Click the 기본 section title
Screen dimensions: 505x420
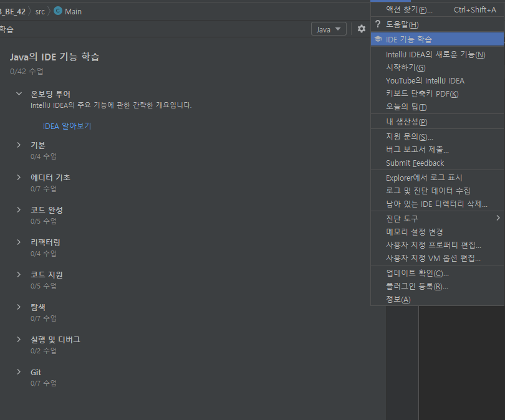(x=37, y=145)
